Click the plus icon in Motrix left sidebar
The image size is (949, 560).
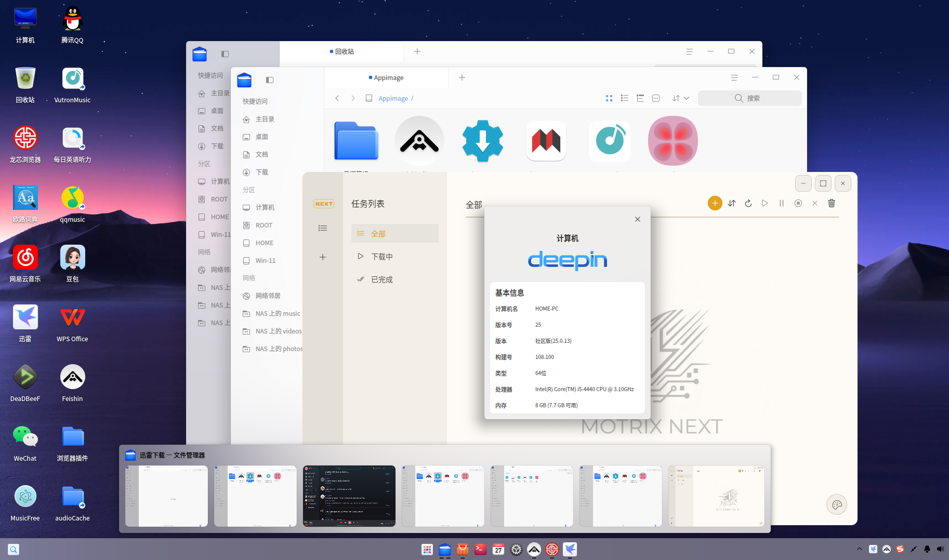click(323, 257)
